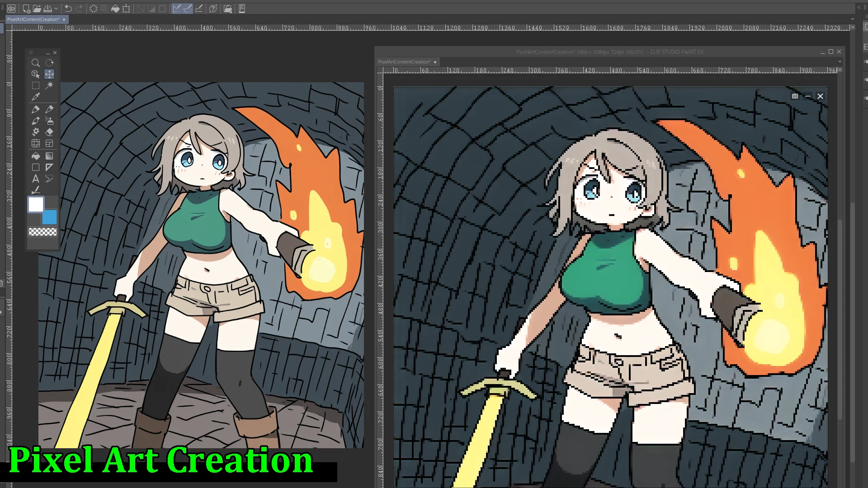The image size is (868, 488).
Task: Expand the Save options dropdown arrow
Action: pos(56,9)
